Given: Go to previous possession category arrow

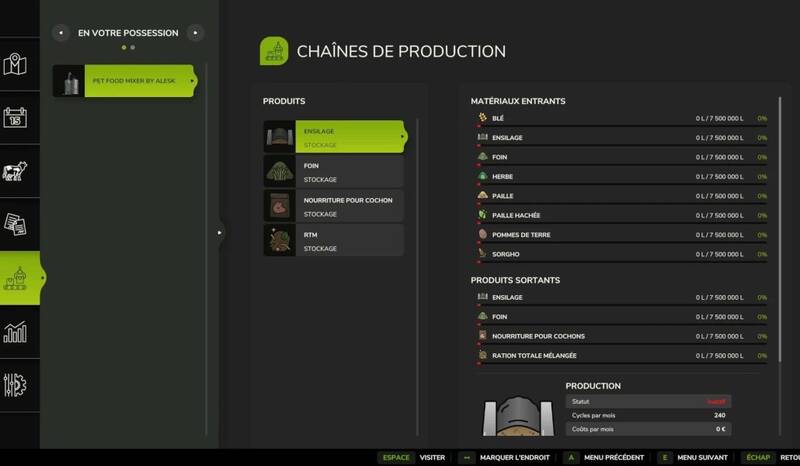Looking at the screenshot, I should [x=59, y=33].
